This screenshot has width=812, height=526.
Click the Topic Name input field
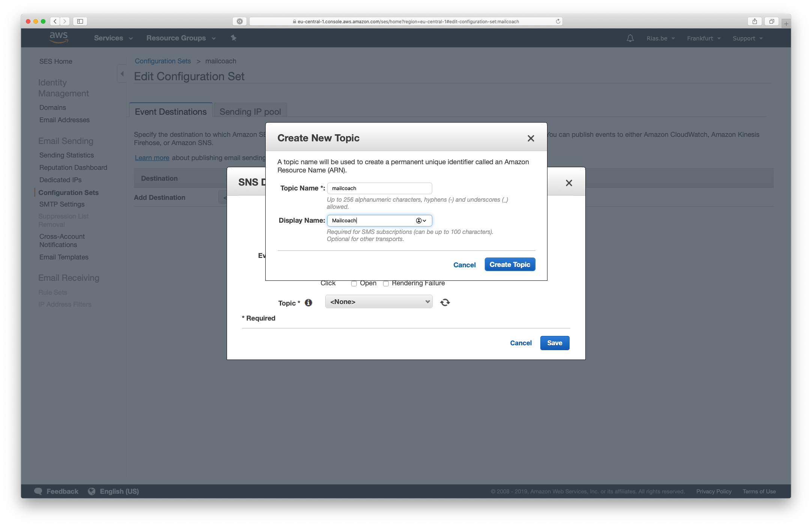[x=379, y=188]
